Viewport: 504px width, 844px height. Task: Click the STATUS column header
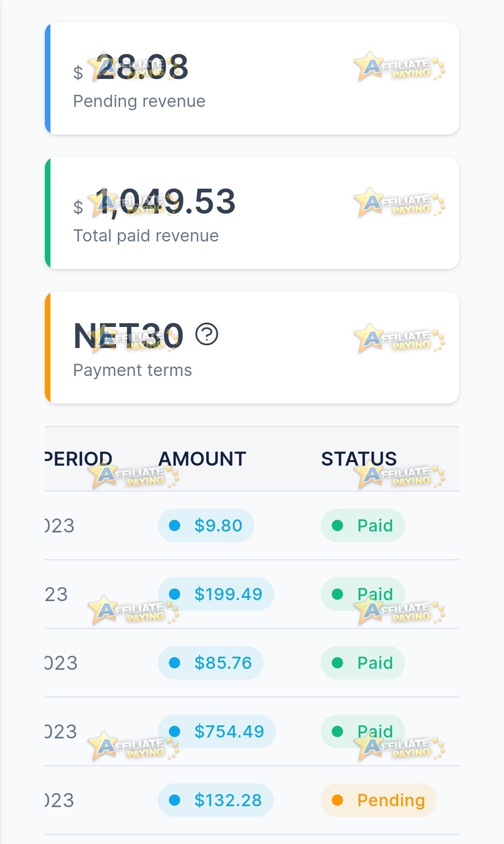click(359, 459)
